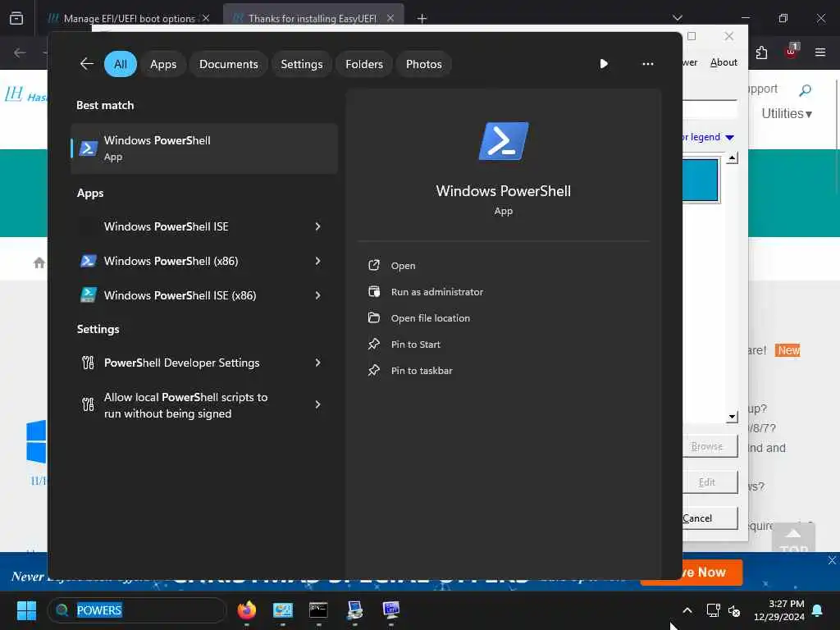Screen dimensions: 840x630
Task: Click the scroll to TOP button
Action: tap(793, 538)
